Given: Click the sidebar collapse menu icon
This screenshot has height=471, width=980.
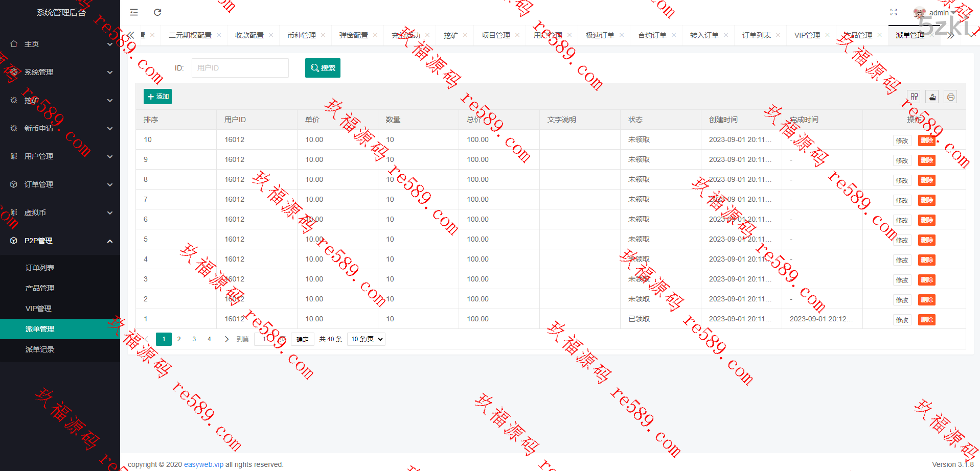Looking at the screenshot, I should coord(134,12).
